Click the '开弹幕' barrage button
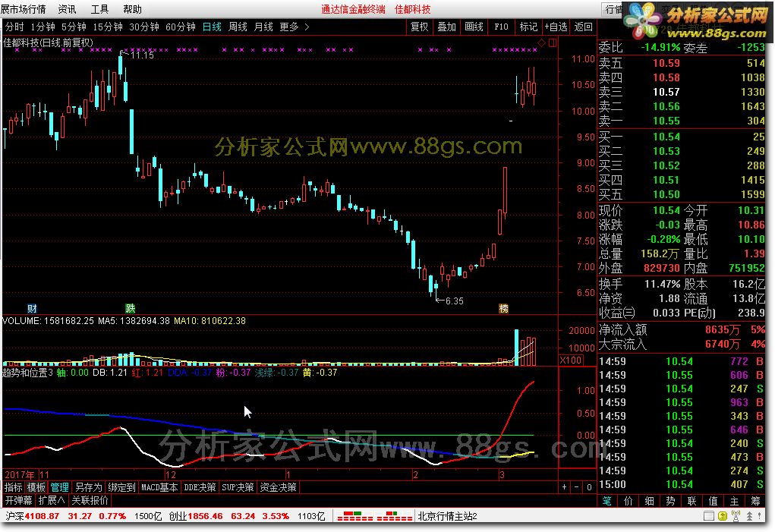The height and width of the screenshot is (532, 775). [19, 500]
